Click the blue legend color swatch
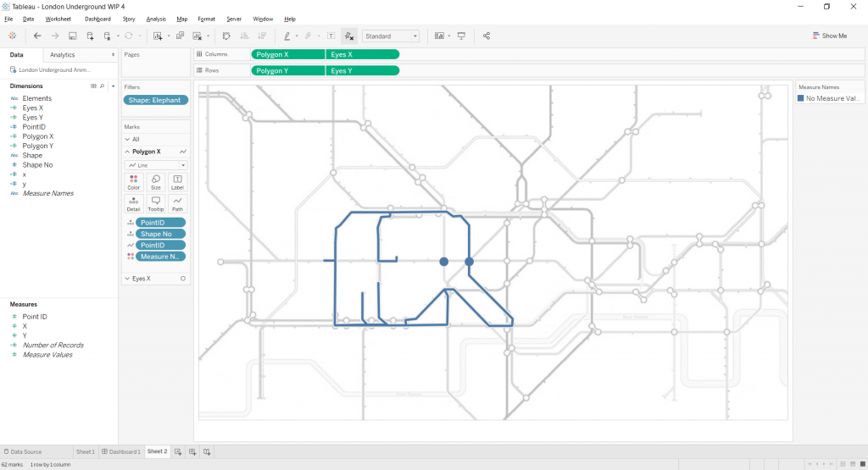 (x=800, y=98)
